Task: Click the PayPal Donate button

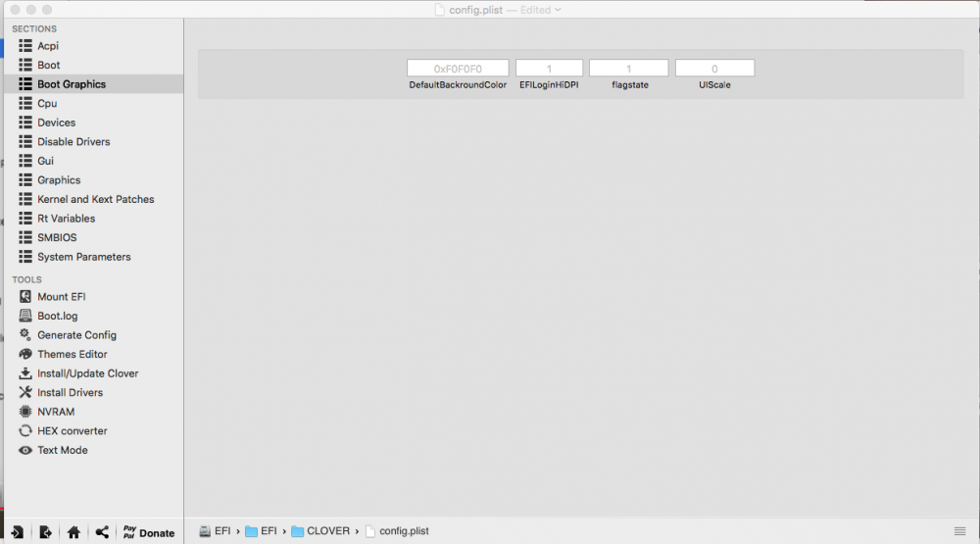Action: (149, 532)
